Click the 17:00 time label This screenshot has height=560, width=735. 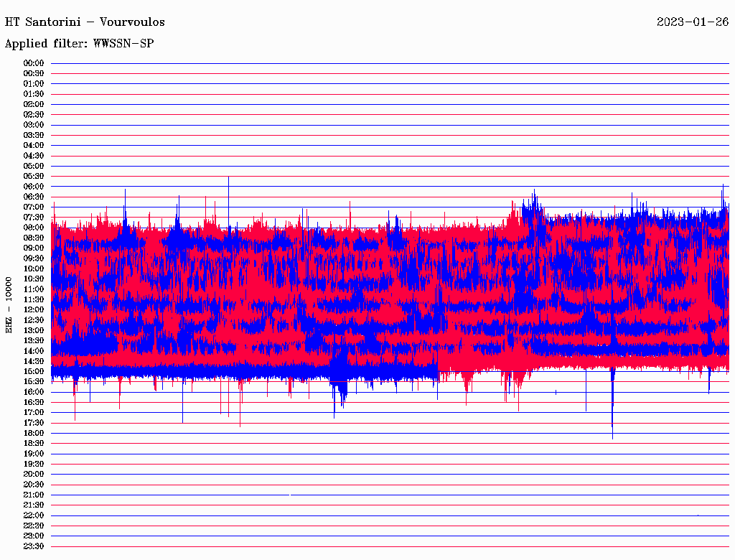tap(34, 413)
